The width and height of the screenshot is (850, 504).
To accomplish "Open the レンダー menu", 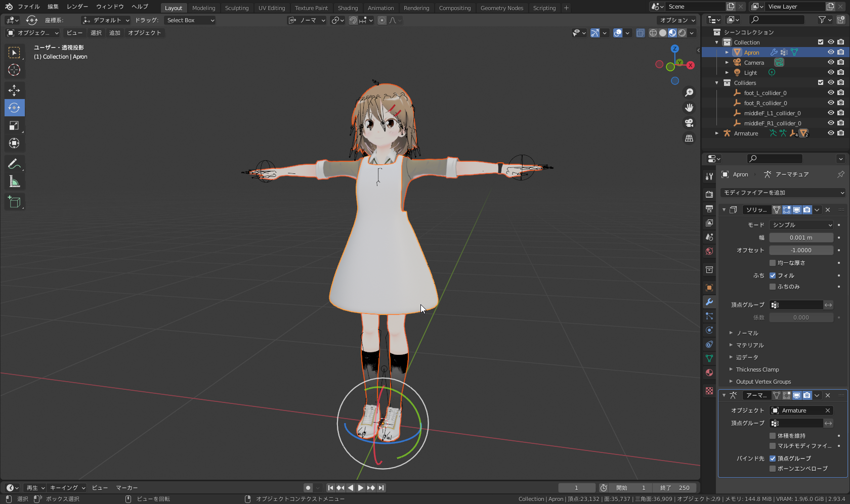I will click(x=77, y=7).
